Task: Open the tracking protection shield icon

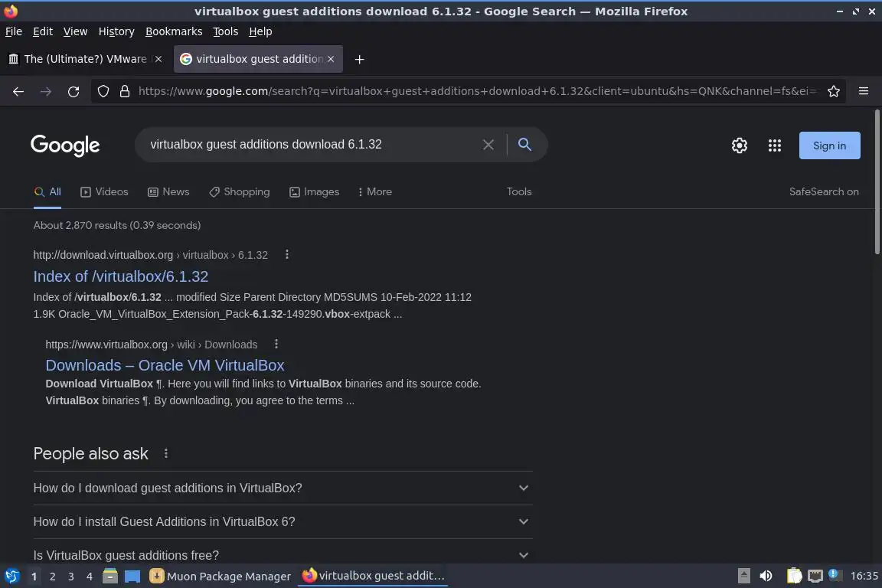Action: click(103, 91)
